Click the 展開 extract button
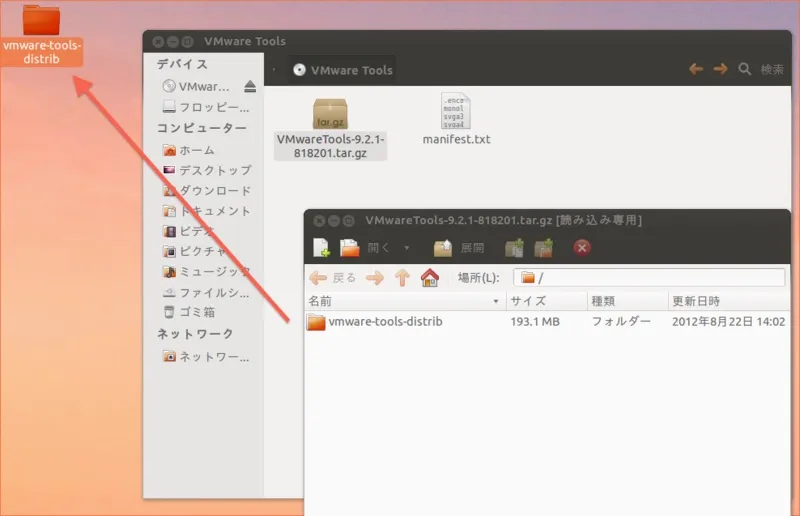 pos(459,248)
